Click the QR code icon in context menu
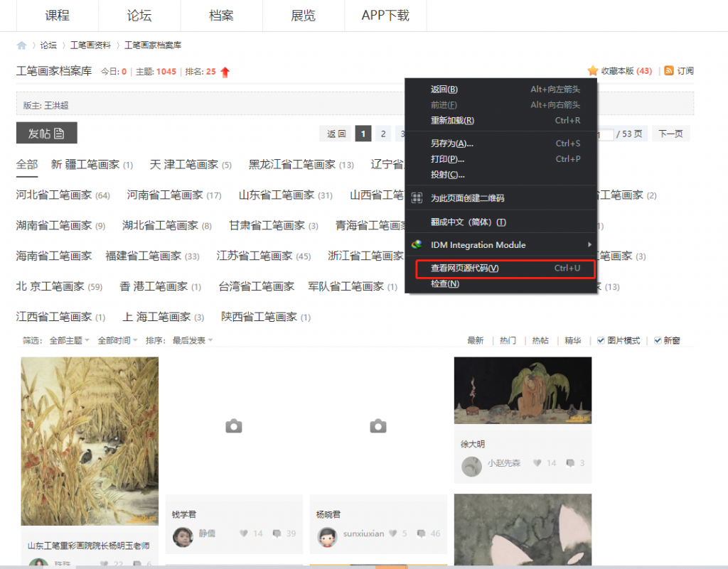This screenshot has width=728, height=569. pyautogui.click(x=417, y=198)
